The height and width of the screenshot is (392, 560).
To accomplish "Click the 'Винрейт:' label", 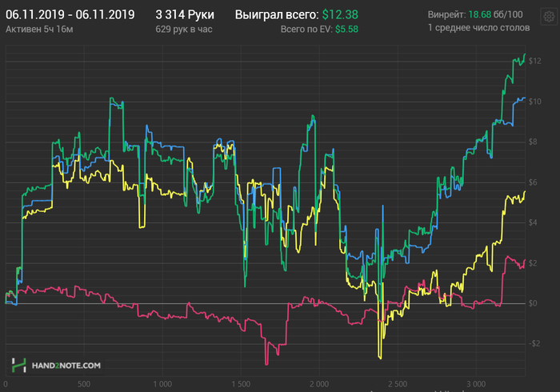I will 446,14.
